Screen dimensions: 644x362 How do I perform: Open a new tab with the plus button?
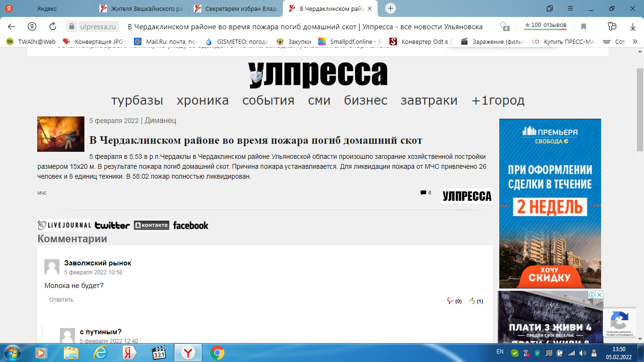click(390, 8)
